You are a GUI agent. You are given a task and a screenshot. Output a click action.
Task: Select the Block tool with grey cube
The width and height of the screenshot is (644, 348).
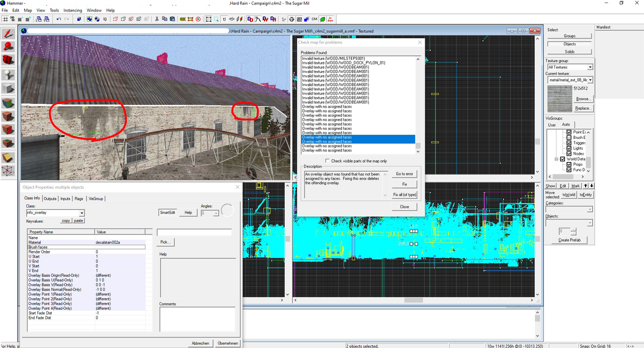coord(8,88)
